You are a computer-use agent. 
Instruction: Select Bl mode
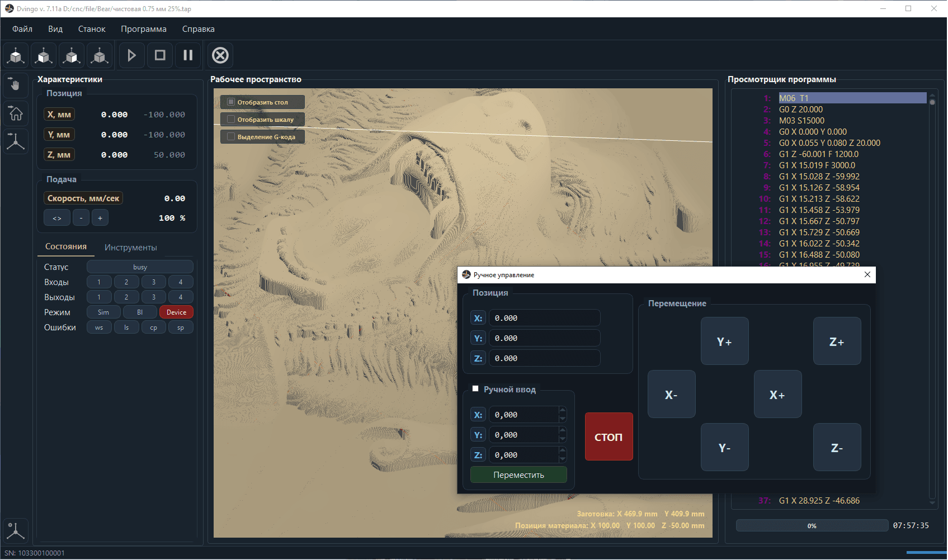(x=140, y=312)
